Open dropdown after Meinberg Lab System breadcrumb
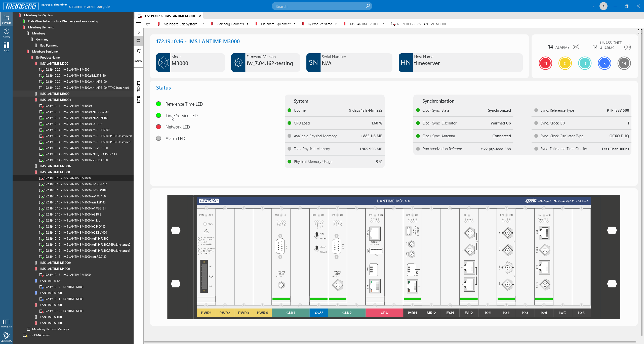Viewport: 644px width, 344px height. pyautogui.click(x=203, y=24)
